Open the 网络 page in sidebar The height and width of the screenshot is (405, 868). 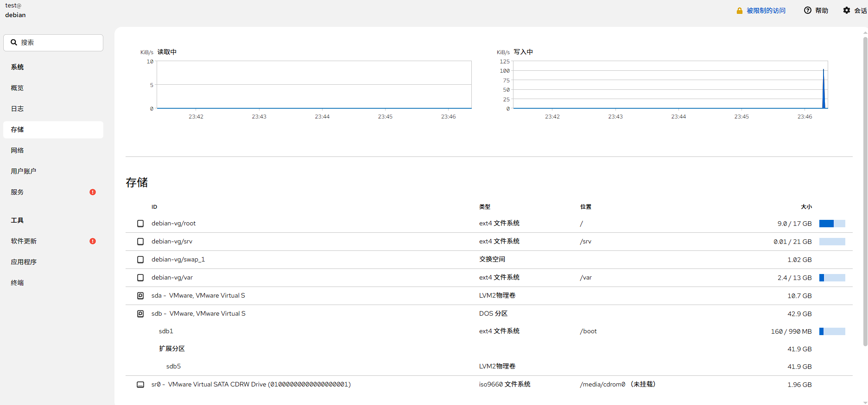(18, 150)
